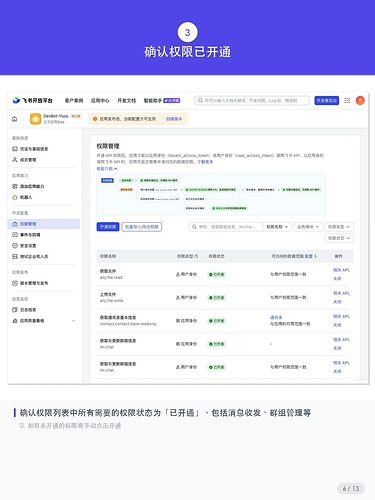Open 相关 API for 获取通讯录基本信息 row
This screenshot has width=375, height=500.
(341, 316)
